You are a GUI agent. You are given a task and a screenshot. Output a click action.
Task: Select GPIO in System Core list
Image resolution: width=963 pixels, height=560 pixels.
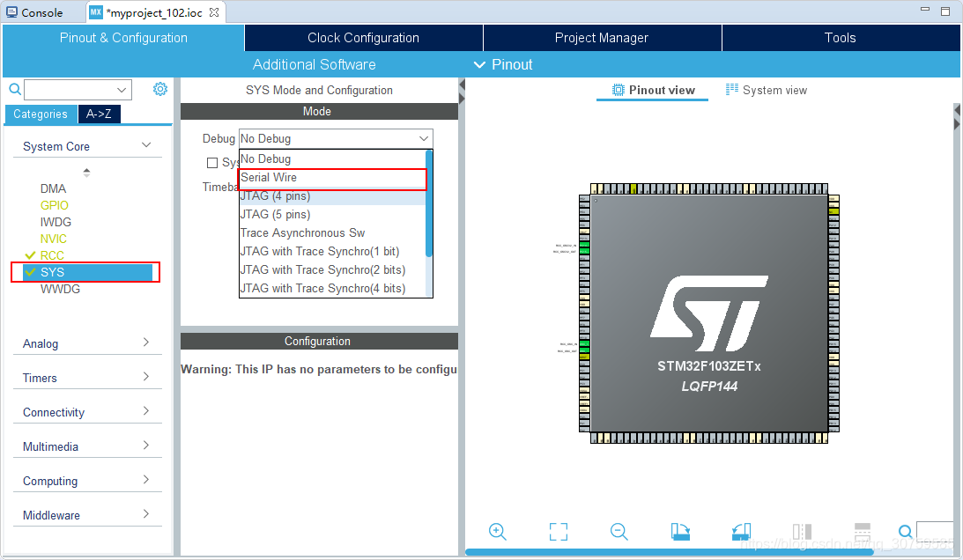tap(54, 205)
